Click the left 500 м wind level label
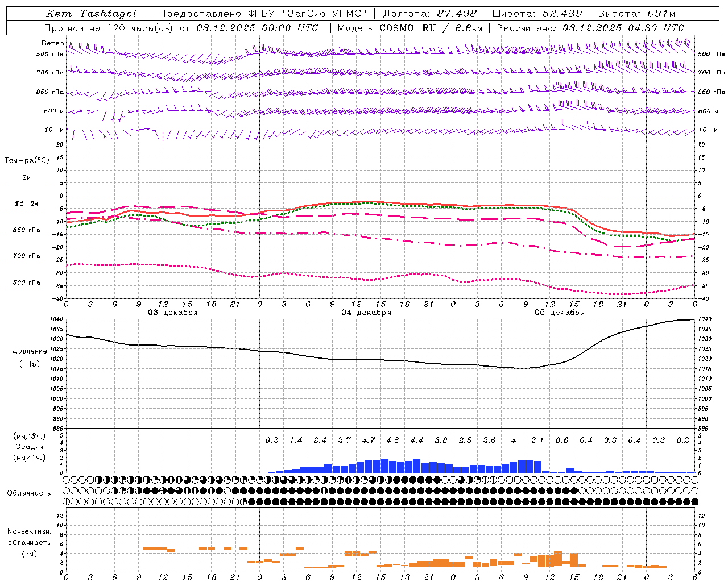The image size is (728, 582). click(54, 111)
